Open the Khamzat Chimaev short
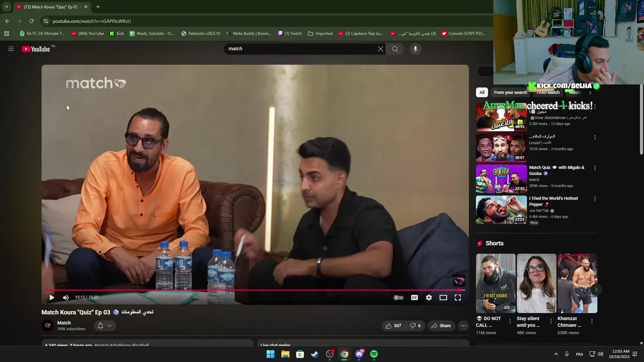 [577, 284]
